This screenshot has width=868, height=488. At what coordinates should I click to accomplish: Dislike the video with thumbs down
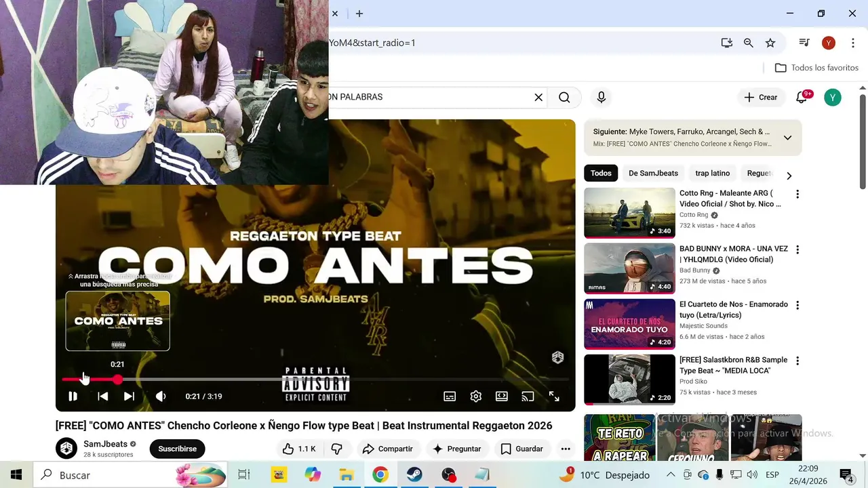[337, 449]
